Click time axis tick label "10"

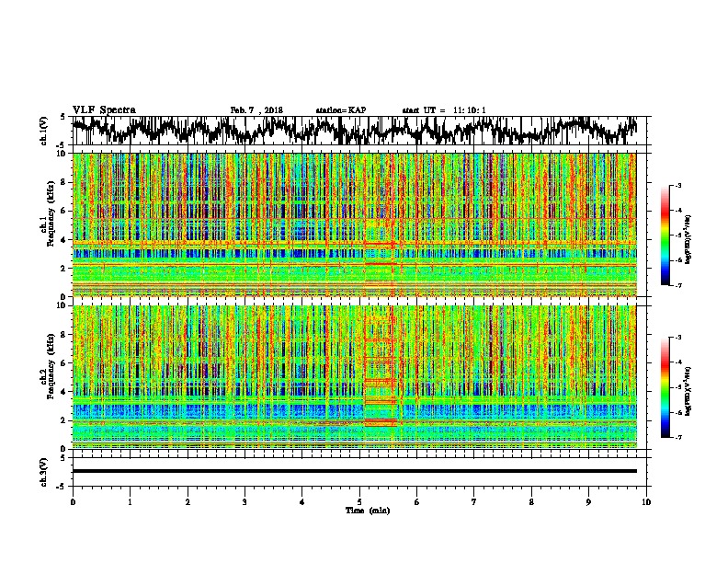pos(646,502)
